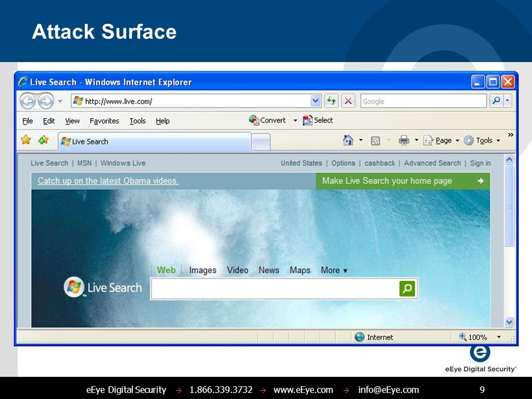Expand the Print dropdown arrow
Screen dimensions: 532x399
416,140
